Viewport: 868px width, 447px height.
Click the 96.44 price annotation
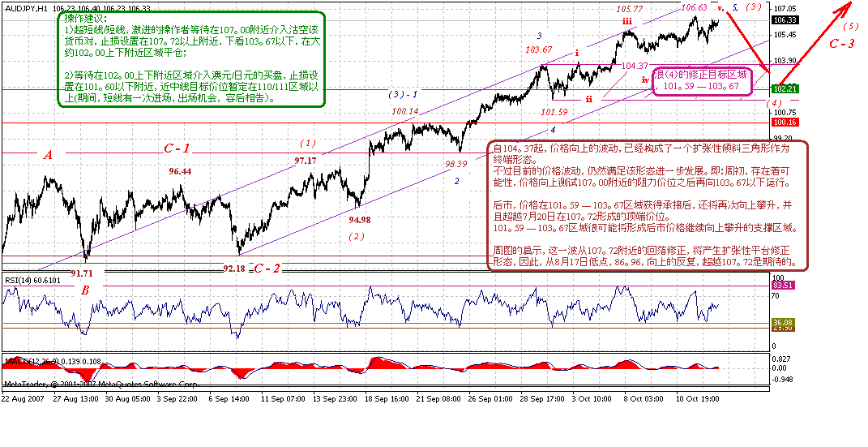(x=180, y=172)
